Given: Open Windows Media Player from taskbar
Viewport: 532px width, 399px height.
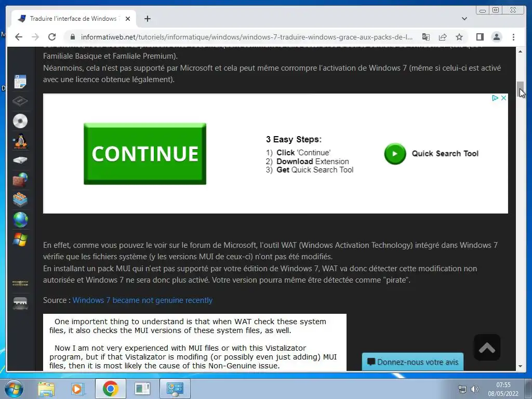Looking at the screenshot, I should pyautogui.click(x=78, y=389).
